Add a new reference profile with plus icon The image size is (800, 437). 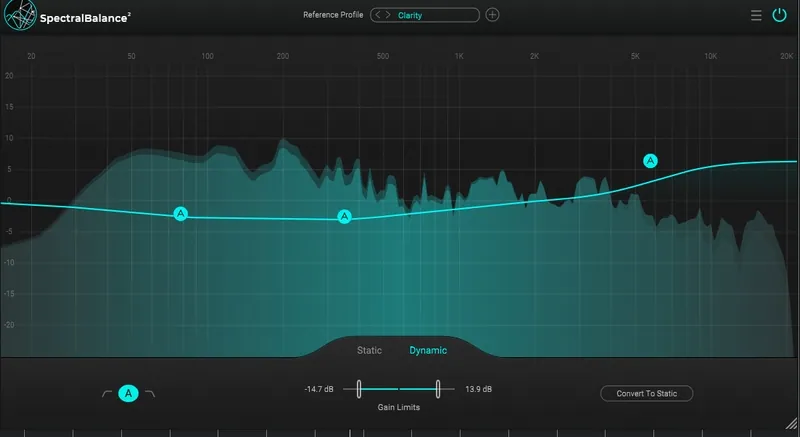[x=492, y=15]
